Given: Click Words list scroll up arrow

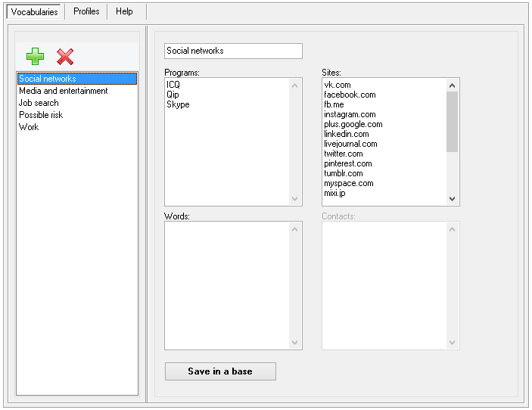Looking at the screenshot, I should pos(294,230).
